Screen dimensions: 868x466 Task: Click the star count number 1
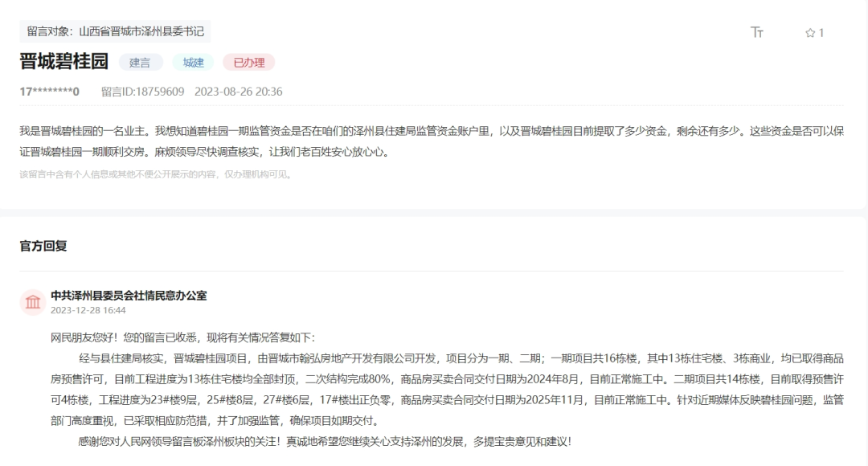[821, 33]
